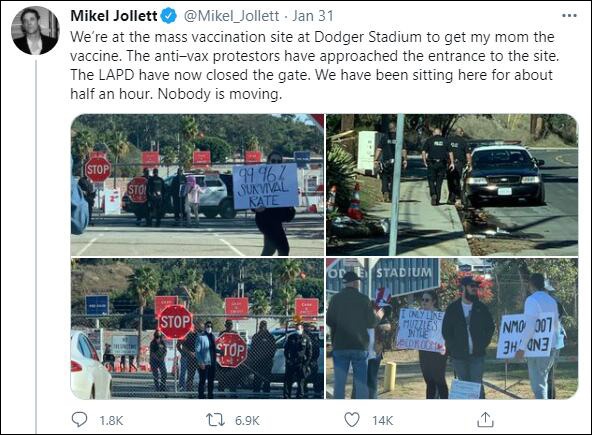Click the 6.9K retweets count
Screen dimensions: 592x435
tap(247, 420)
